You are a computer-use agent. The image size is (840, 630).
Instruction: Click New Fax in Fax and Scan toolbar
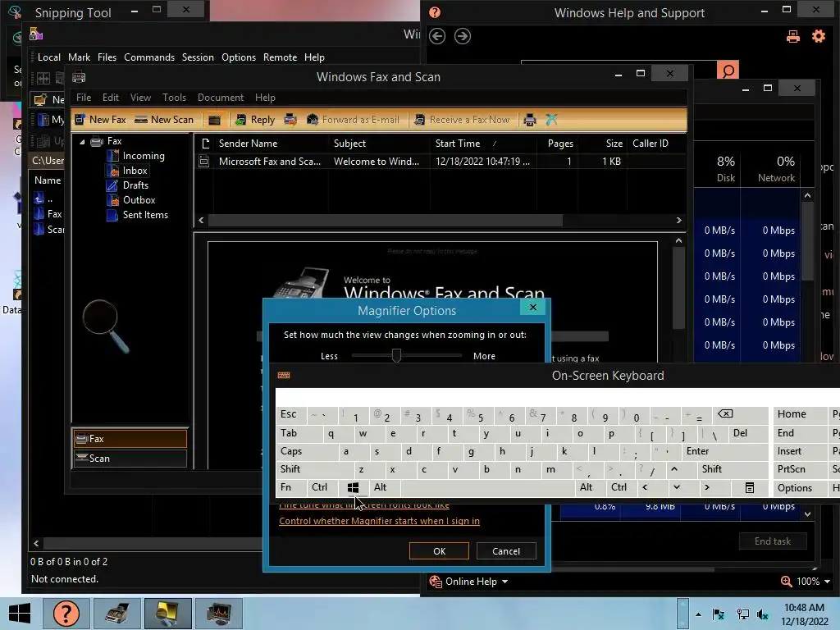pos(100,120)
